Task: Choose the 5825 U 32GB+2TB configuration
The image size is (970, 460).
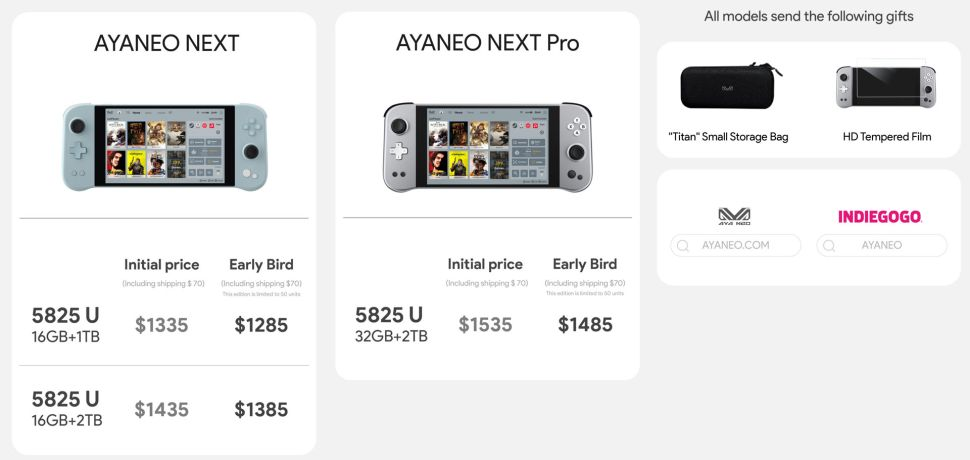Action: point(391,325)
